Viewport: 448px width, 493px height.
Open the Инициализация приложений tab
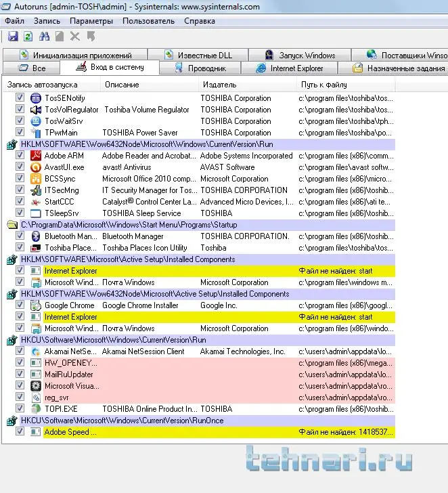tap(75, 55)
